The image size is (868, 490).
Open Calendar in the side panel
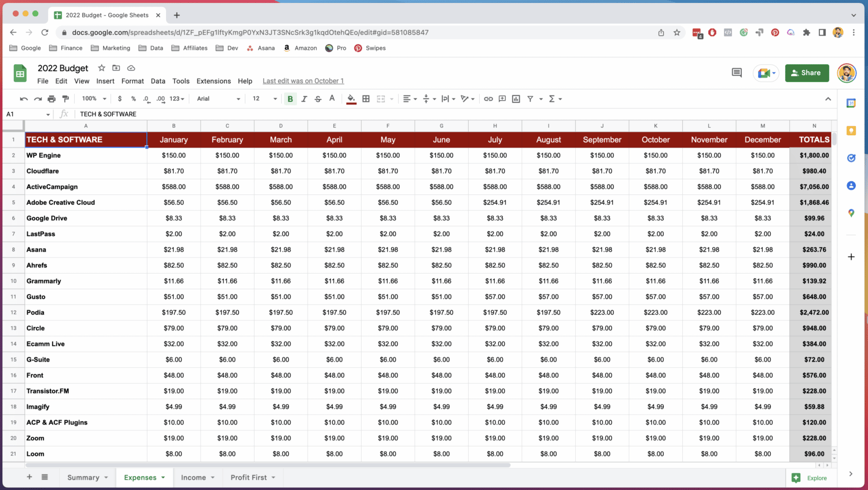pyautogui.click(x=851, y=104)
